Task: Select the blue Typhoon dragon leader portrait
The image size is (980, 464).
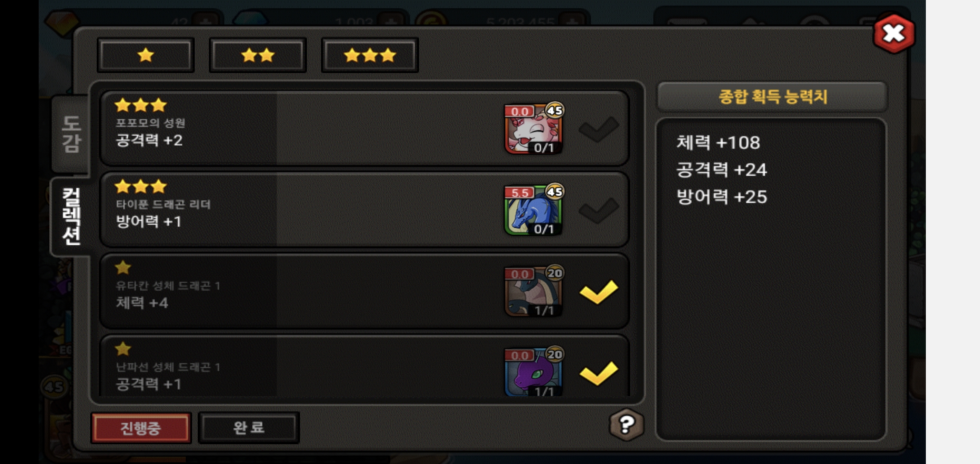Action: point(533,210)
